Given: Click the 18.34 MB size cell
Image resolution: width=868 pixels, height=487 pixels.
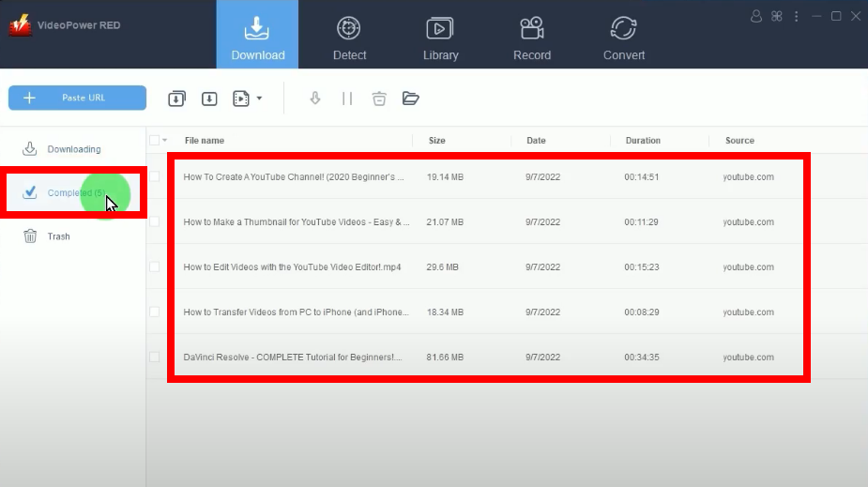Looking at the screenshot, I should tap(445, 312).
